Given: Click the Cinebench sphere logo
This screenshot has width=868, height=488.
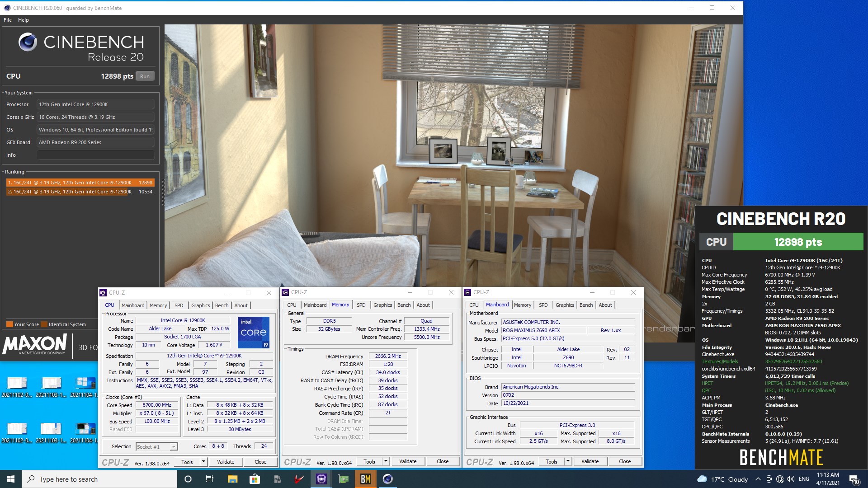Looking at the screenshot, I should pyautogui.click(x=28, y=42).
